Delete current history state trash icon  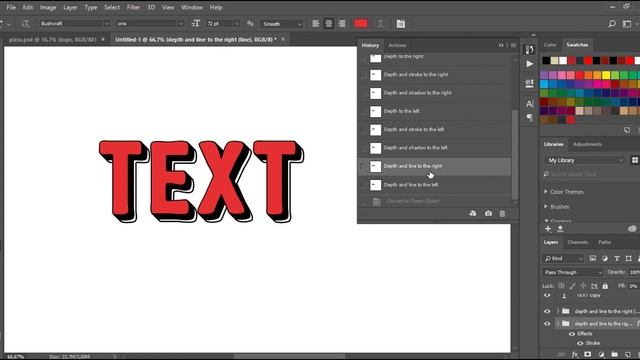(502, 213)
